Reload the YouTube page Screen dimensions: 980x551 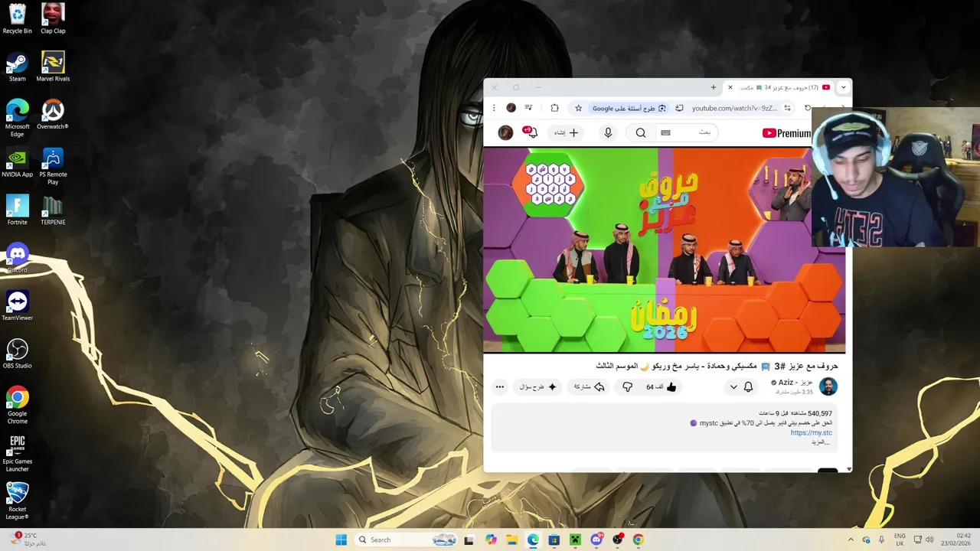(807, 108)
